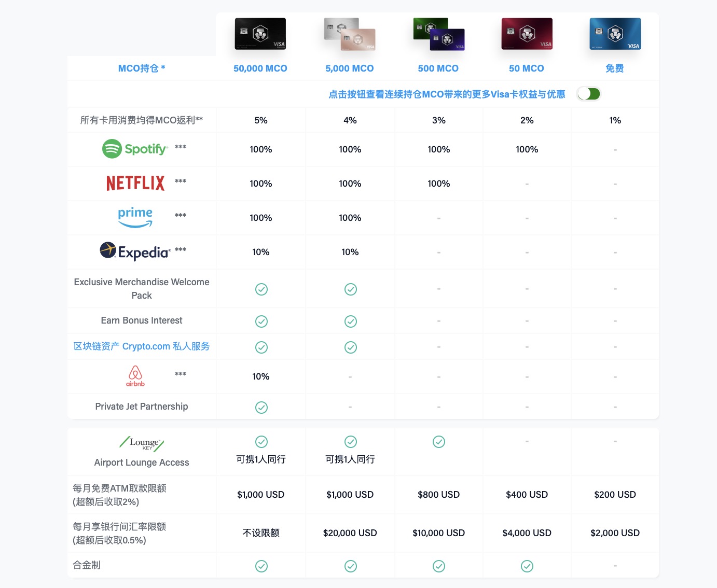717x588 pixels.
Task: Click Prime 100% under 5,000 MCO
Action: pos(350,218)
